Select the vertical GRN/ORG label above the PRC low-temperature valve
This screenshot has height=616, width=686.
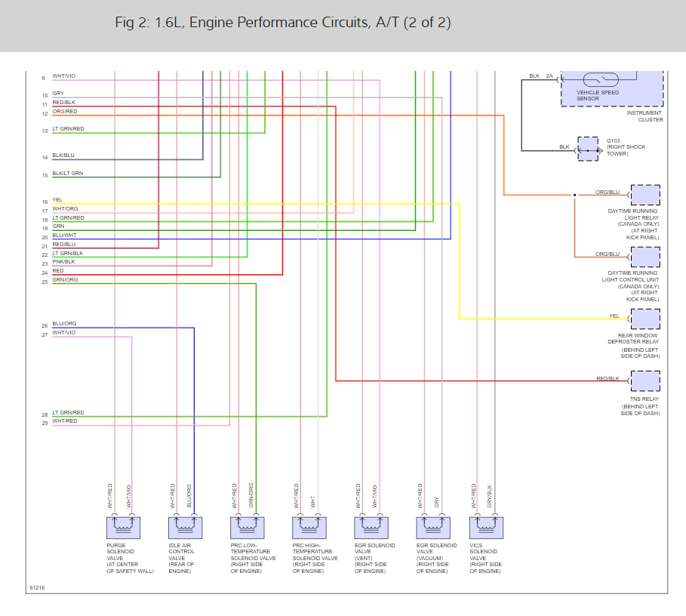coord(251,495)
